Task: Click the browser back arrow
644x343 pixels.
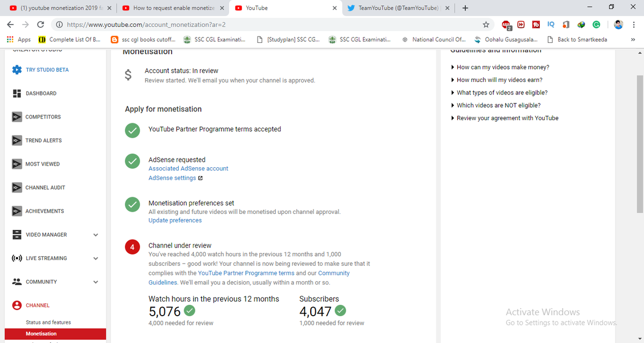Action: [x=11, y=25]
